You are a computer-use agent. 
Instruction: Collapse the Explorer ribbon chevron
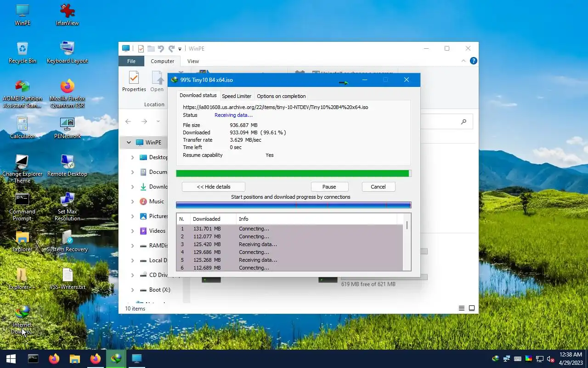[x=464, y=61]
